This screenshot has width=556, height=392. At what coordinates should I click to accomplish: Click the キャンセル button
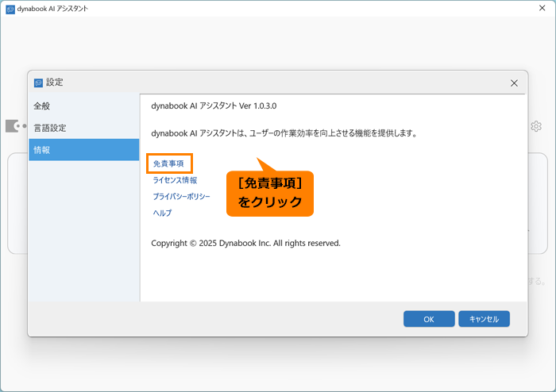coord(484,319)
